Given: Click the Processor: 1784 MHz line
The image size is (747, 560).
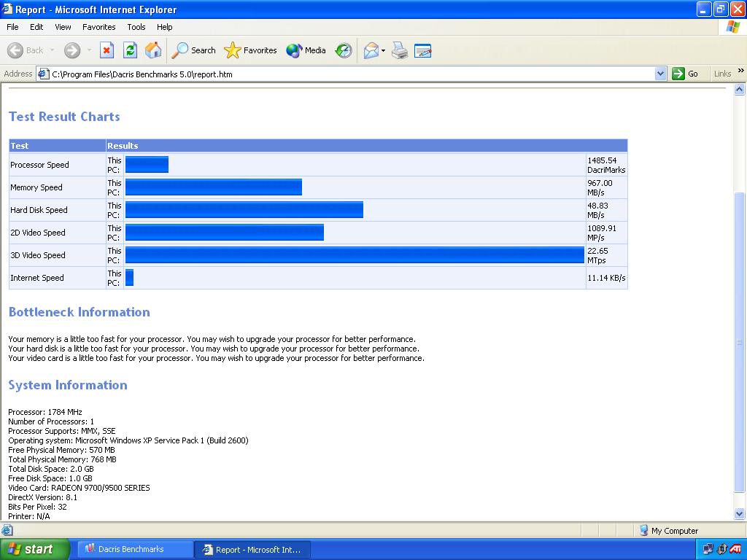Looking at the screenshot, I should click(x=45, y=412).
